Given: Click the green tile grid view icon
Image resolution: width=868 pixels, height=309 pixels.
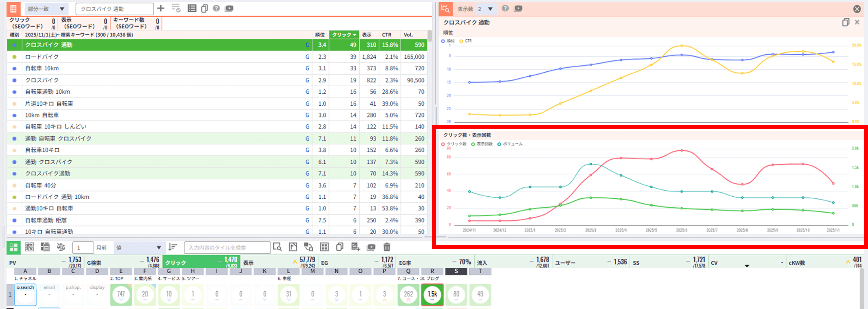Looking at the screenshot, I should pyautogui.click(x=14, y=247).
